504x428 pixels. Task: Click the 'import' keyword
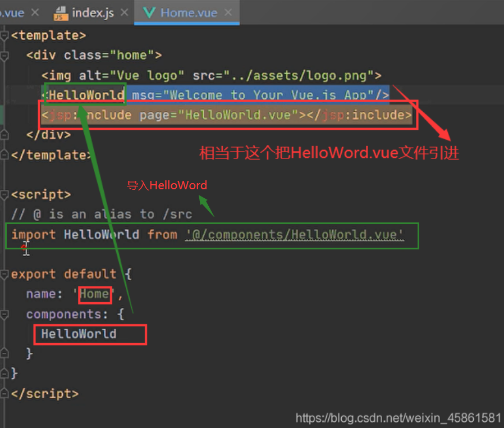click(x=34, y=234)
